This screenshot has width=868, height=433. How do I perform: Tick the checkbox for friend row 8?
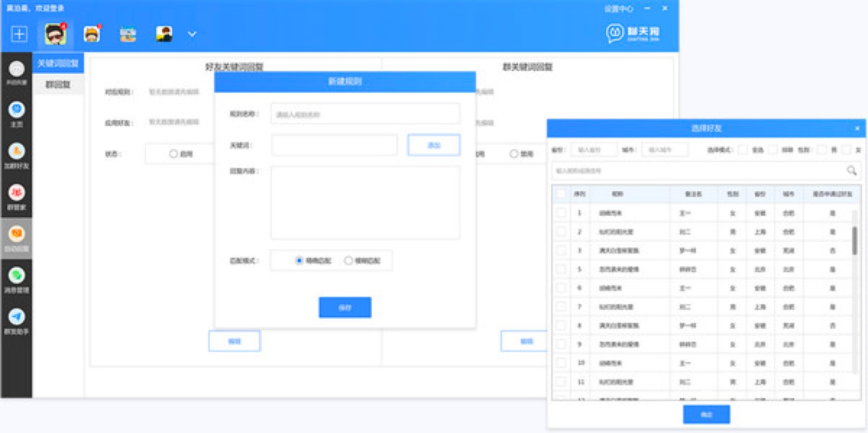561,325
